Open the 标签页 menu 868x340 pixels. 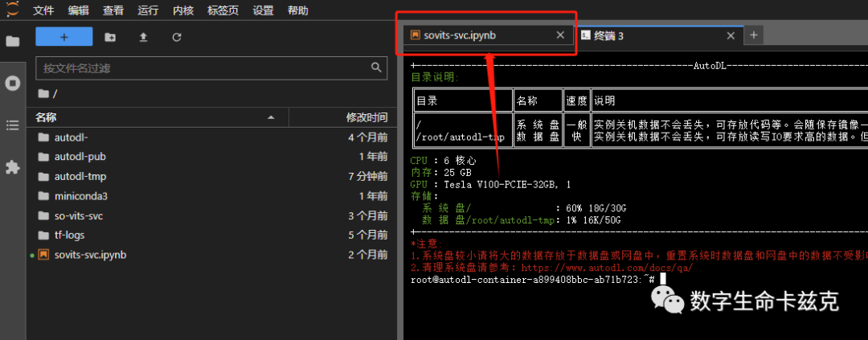tap(223, 10)
